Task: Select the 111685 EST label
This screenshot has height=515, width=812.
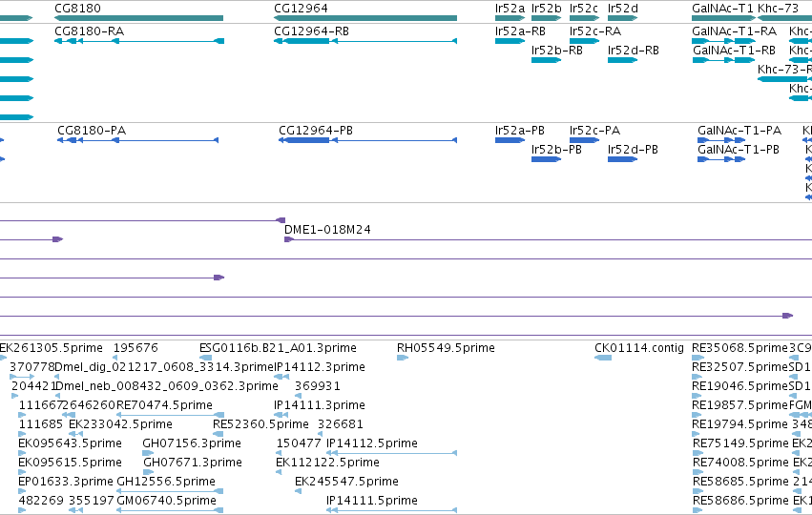Action: click(40, 424)
